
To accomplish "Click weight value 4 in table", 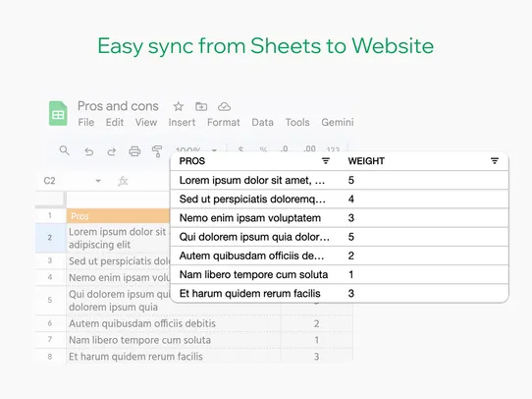I will point(351,199).
